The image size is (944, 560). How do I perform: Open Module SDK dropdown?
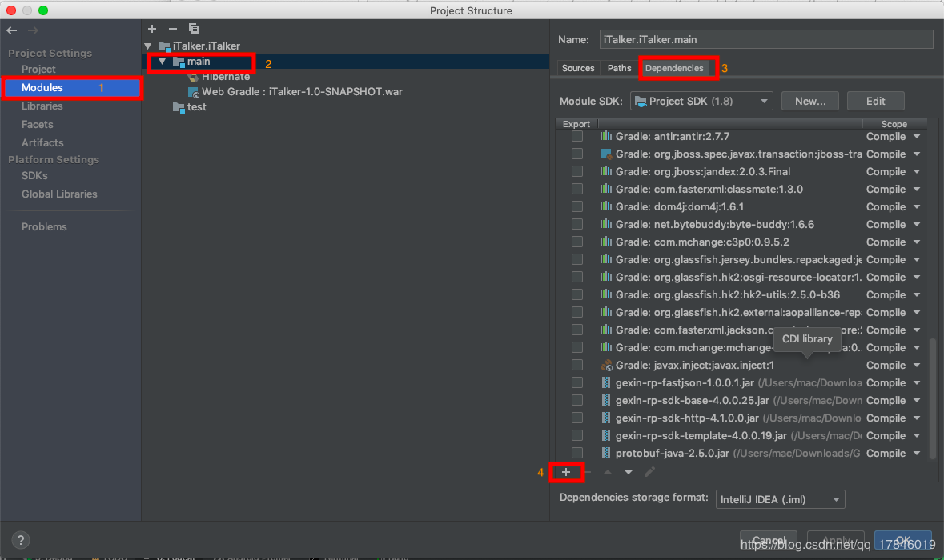[701, 101]
